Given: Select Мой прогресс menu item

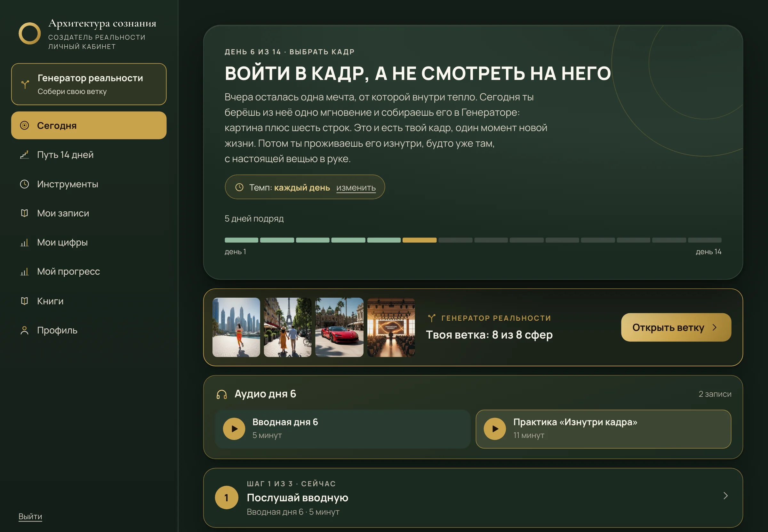Looking at the screenshot, I should [89, 272].
